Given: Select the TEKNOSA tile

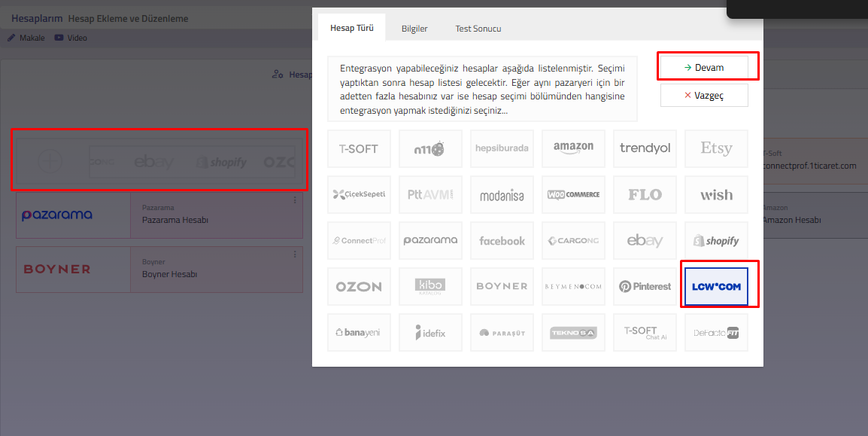Looking at the screenshot, I should point(573,332).
